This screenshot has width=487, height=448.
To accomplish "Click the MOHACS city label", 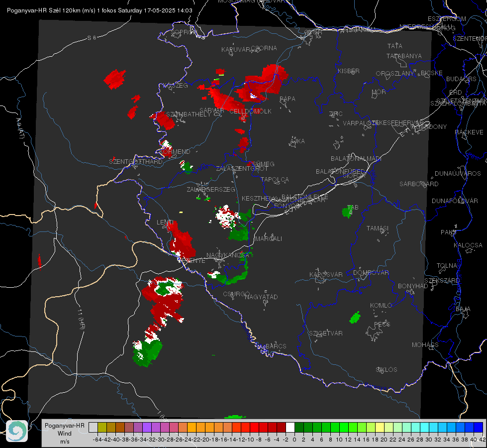I will 425,345.
